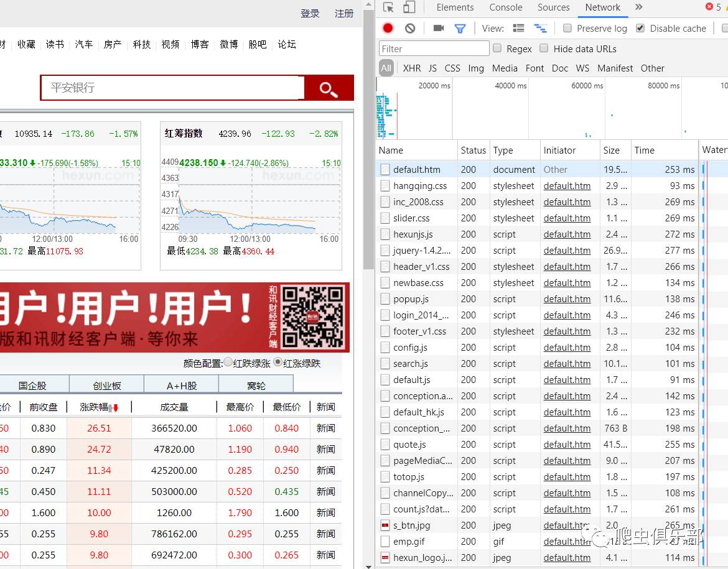Click the page vertical scrollbar thumb
Viewport: 728px width, 569px height.
(x=368, y=139)
